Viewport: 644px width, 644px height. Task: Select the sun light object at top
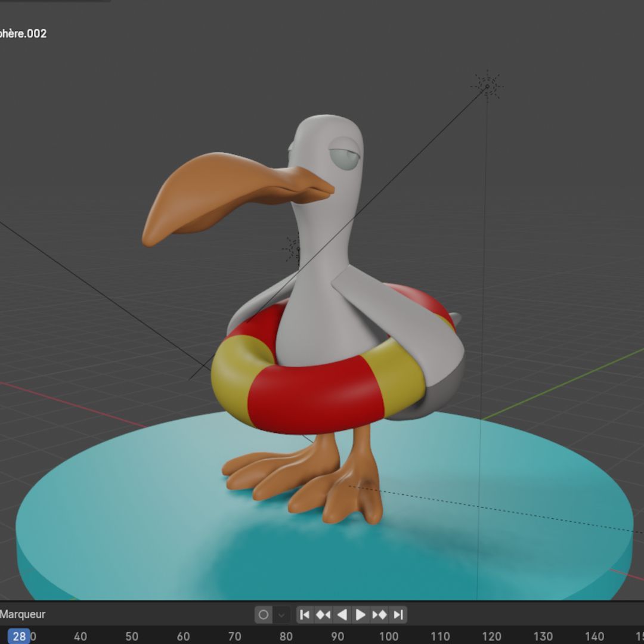pos(487,86)
